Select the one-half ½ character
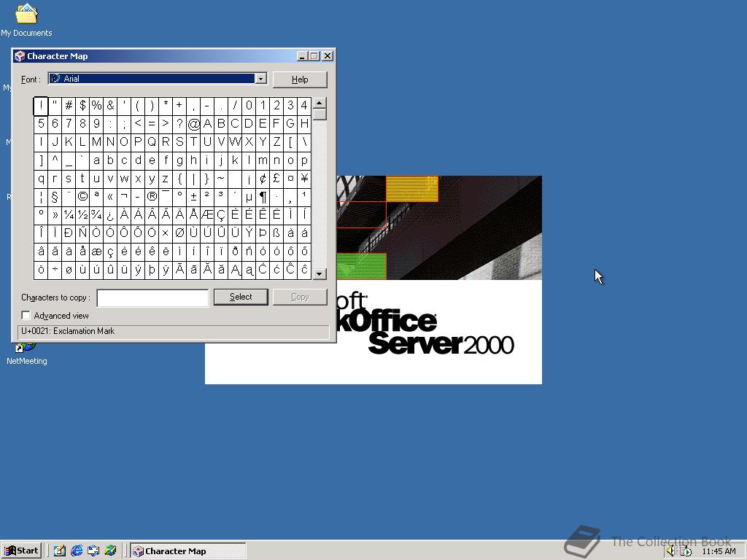Viewport: 747px width, 560px height. (x=82, y=215)
